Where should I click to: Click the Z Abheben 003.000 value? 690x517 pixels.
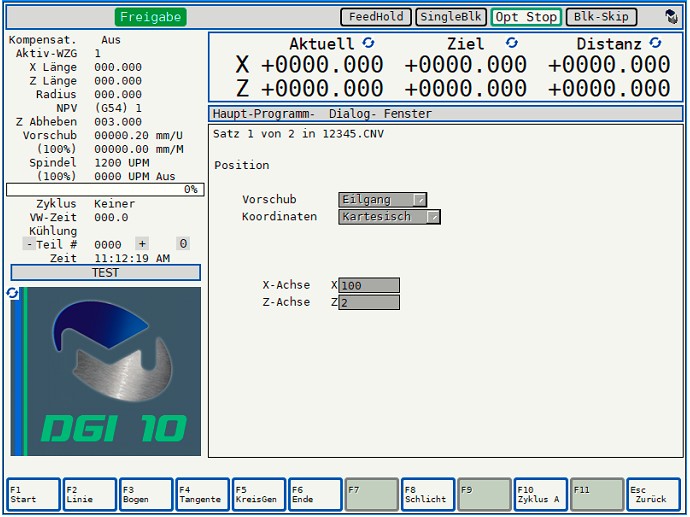pos(118,122)
